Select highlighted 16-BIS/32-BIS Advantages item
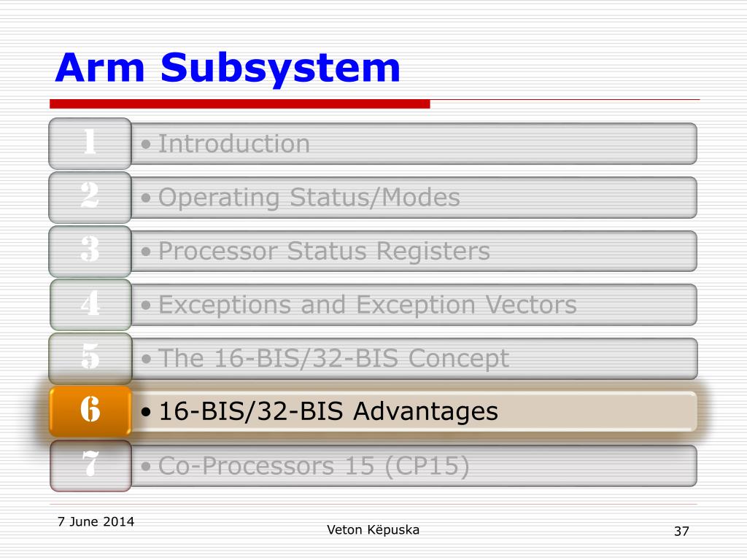 click(414, 411)
